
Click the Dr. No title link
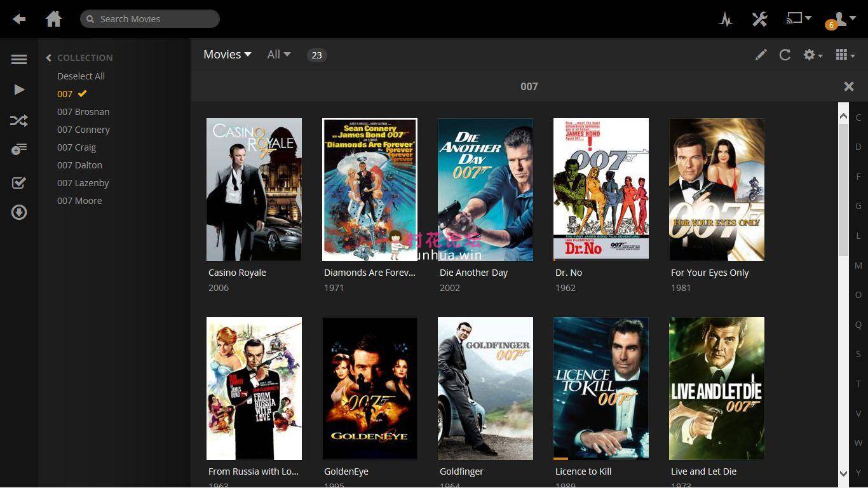tap(569, 272)
